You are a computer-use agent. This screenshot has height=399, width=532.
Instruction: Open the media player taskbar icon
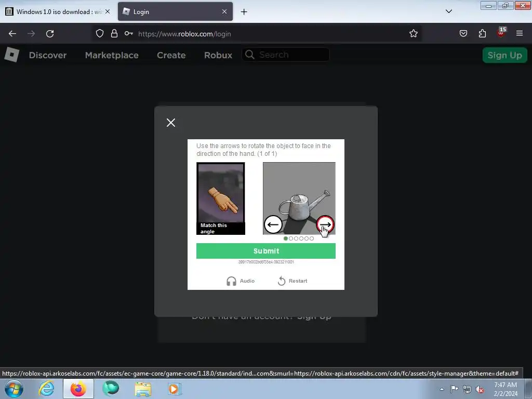175,389
